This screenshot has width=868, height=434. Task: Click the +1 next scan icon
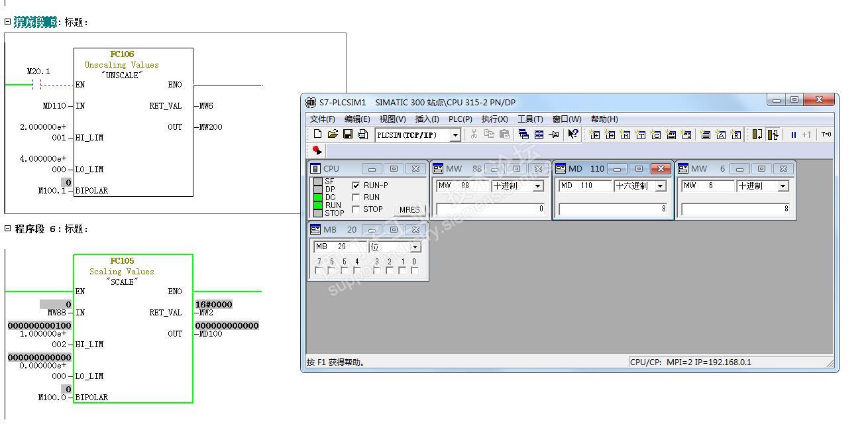[x=806, y=135]
